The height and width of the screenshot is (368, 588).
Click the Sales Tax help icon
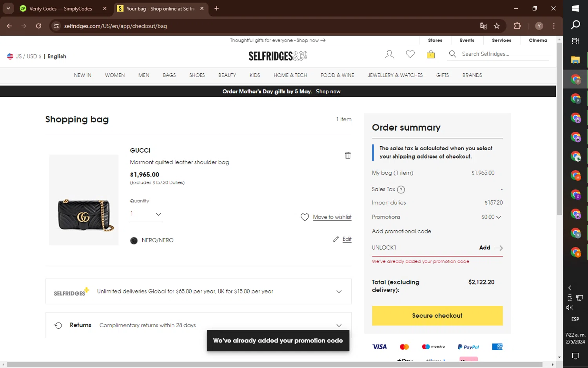(x=401, y=189)
